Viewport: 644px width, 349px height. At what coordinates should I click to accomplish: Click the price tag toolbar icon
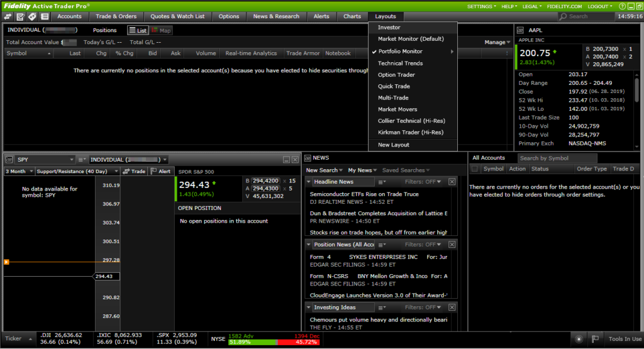pyautogui.click(x=31, y=16)
